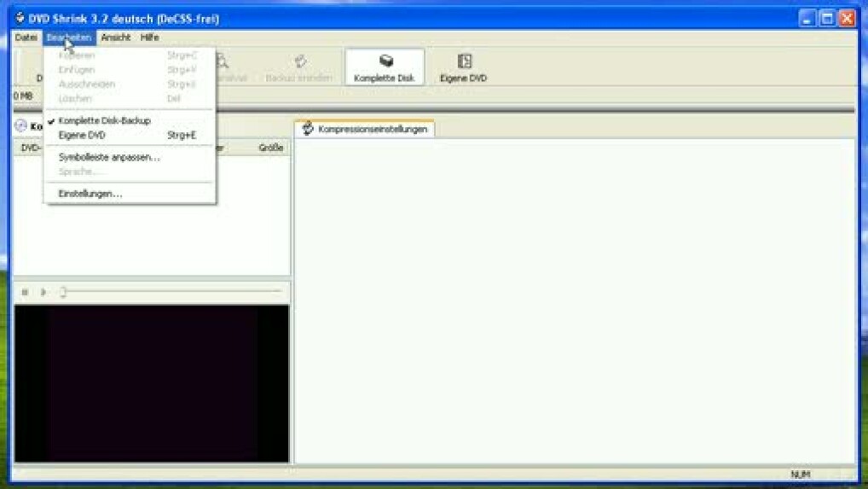868x489 pixels.
Task: Select Eigene DVD mode in Bearbeiten menu
Action: [x=82, y=135]
